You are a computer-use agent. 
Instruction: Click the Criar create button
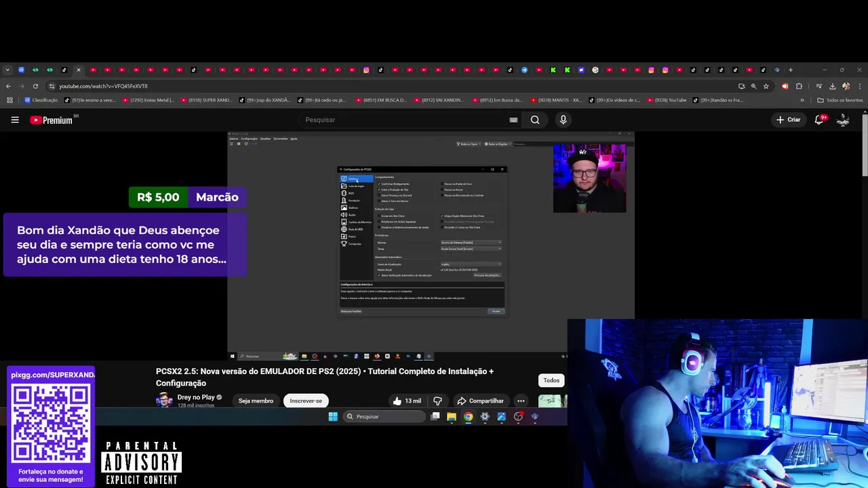[789, 120]
